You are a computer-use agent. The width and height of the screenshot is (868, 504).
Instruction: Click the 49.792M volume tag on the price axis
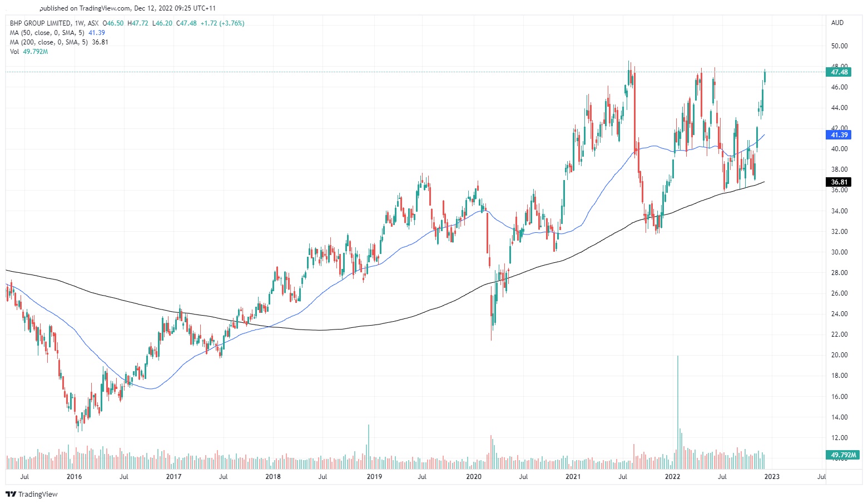[843, 455]
